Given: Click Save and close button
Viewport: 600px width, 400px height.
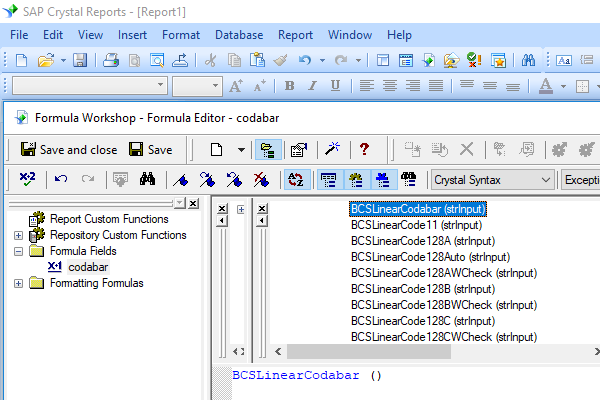Looking at the screenshot, I should (x=69, y=149).
